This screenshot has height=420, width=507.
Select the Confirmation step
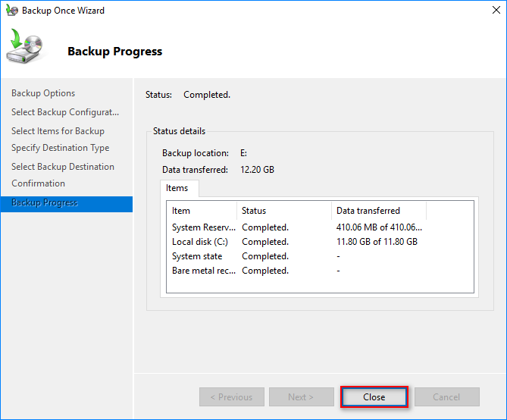coord(38,183)
